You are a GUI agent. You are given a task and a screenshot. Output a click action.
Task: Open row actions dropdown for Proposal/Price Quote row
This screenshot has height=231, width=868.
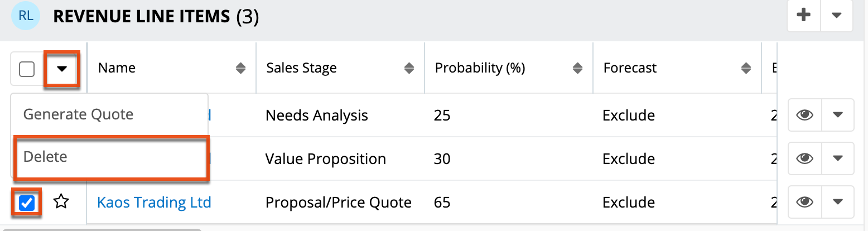(x=837, y=202)
